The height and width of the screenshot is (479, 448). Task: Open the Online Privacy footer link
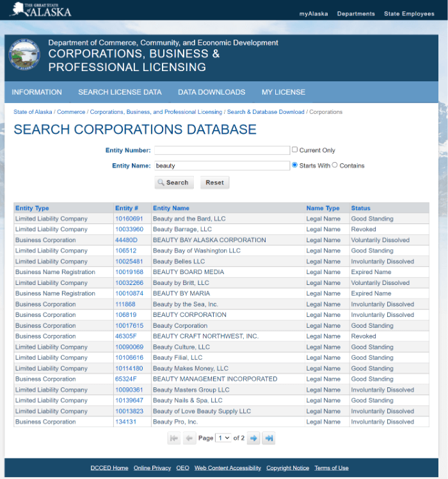click(x=152, y=468)
